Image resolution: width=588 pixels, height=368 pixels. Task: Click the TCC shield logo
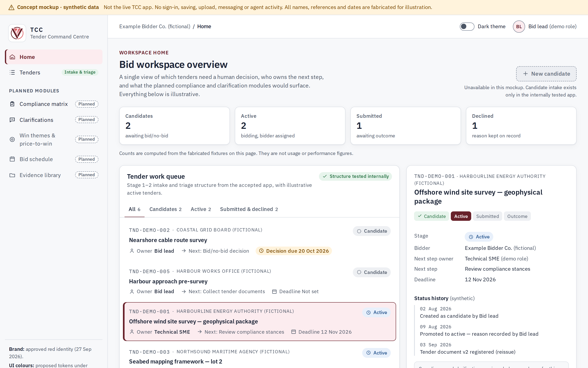[17, 33]
